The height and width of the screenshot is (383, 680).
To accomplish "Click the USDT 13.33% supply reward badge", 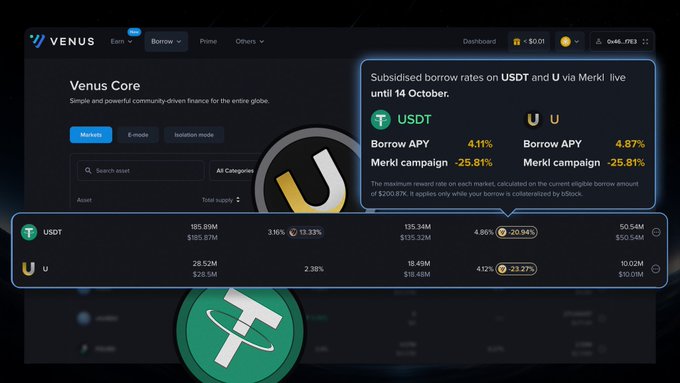I will click(x=306, y=232).
